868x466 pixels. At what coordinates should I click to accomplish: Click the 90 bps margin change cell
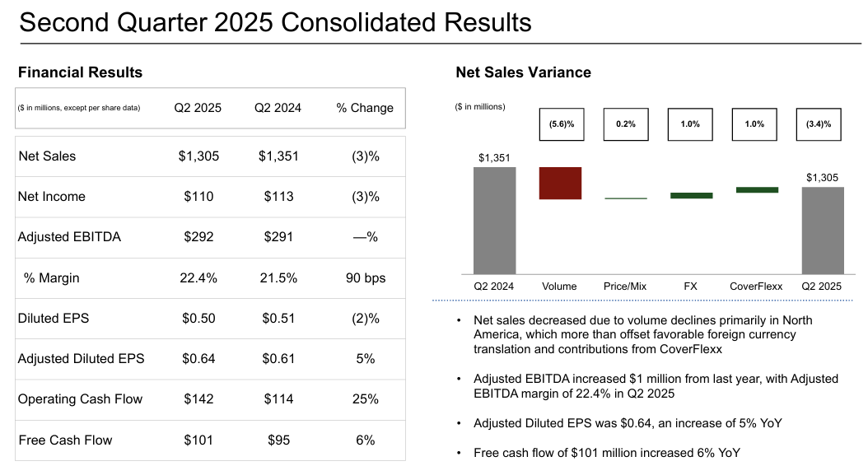[365, 278]
